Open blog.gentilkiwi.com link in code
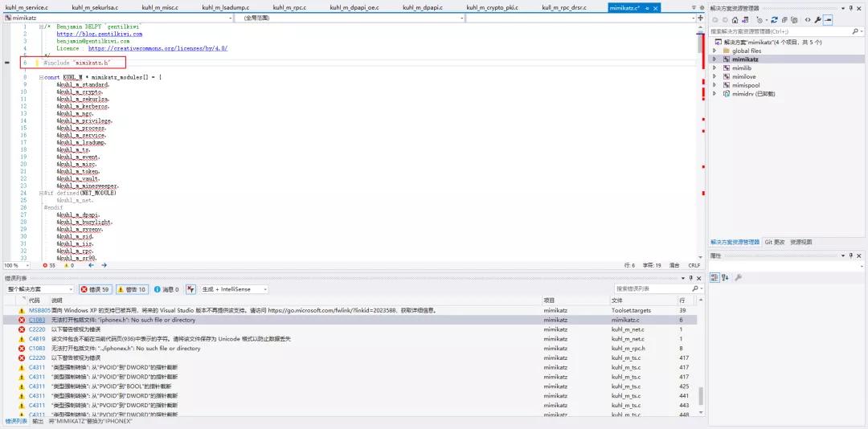The width and height of the screenshot is (868, 429). coord(100,34)
